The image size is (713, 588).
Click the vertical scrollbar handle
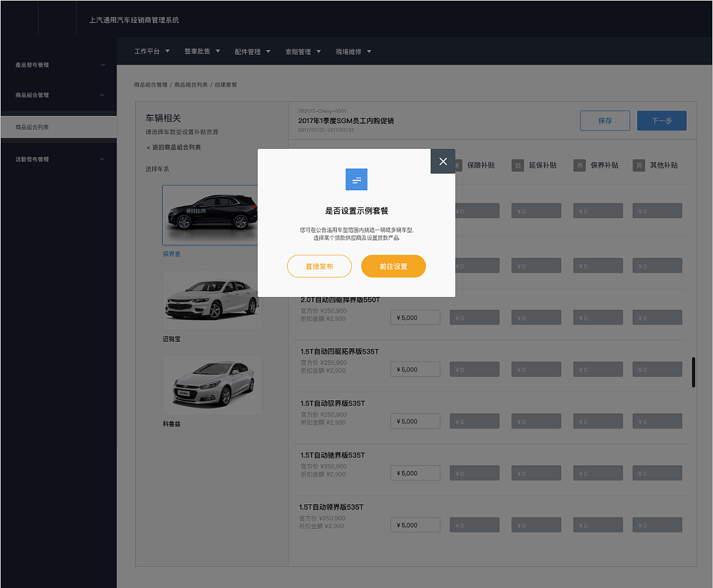693,372
